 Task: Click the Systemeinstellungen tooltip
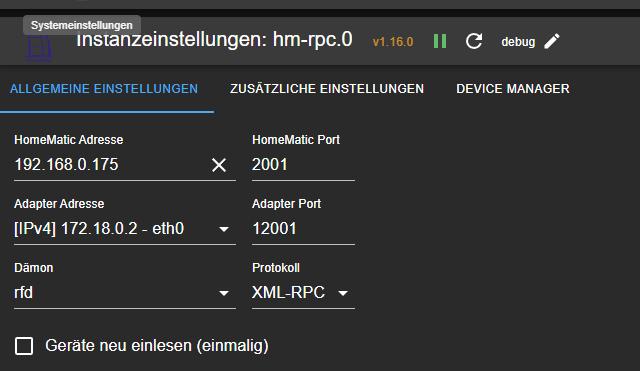click(x=82, y=25)
